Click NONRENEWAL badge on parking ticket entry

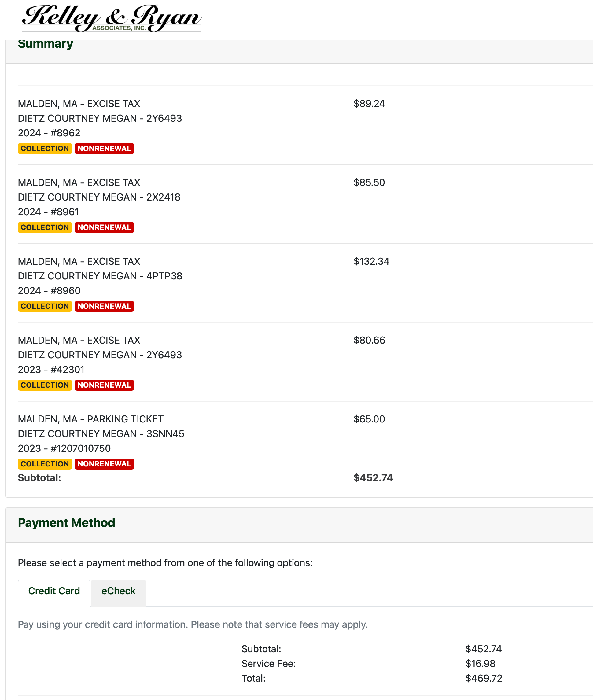click(104, 464)
